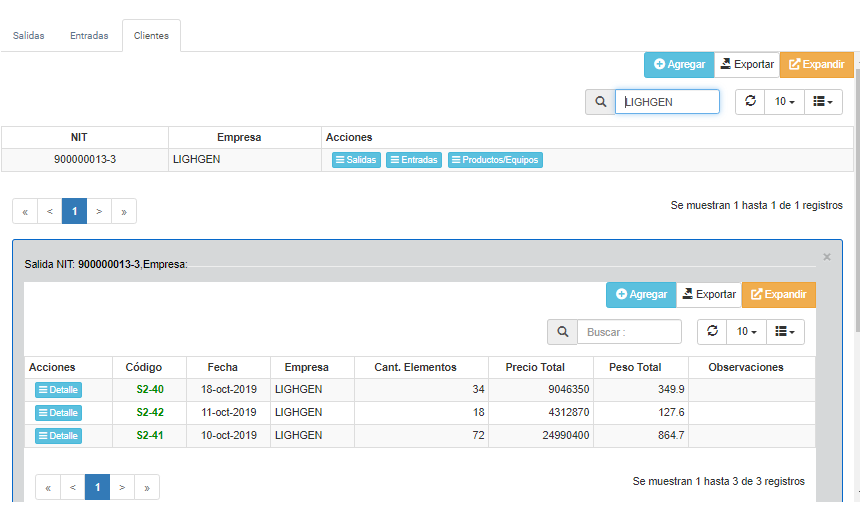Click the Salida panel search icon
860x505 pixels.
tap(562, 332)
